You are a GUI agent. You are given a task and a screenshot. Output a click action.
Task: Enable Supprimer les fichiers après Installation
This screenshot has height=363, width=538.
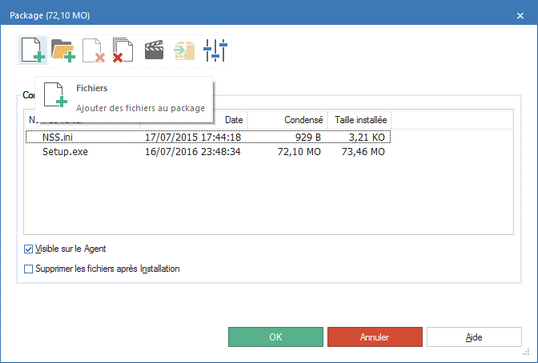click(x=28, y=269)
